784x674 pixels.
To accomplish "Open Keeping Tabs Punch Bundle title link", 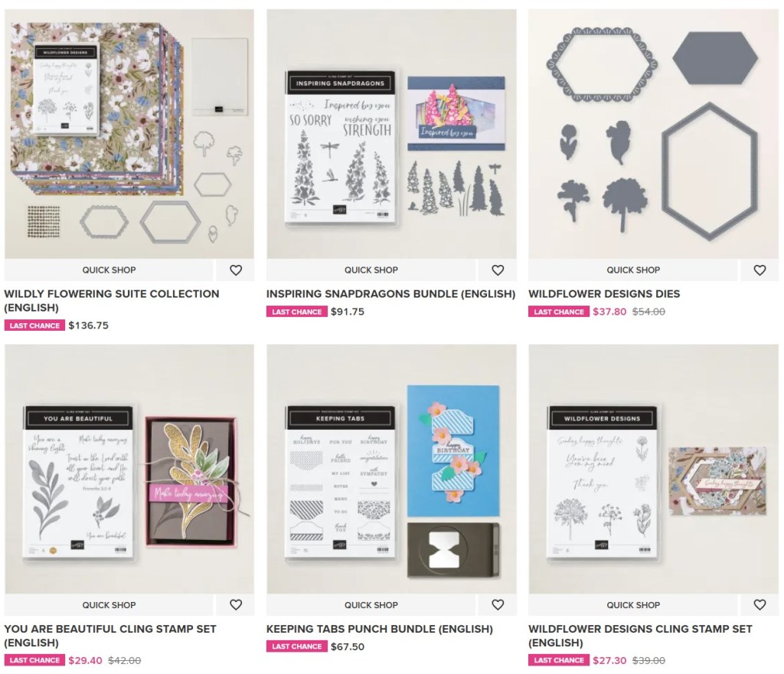I will 380,629.
